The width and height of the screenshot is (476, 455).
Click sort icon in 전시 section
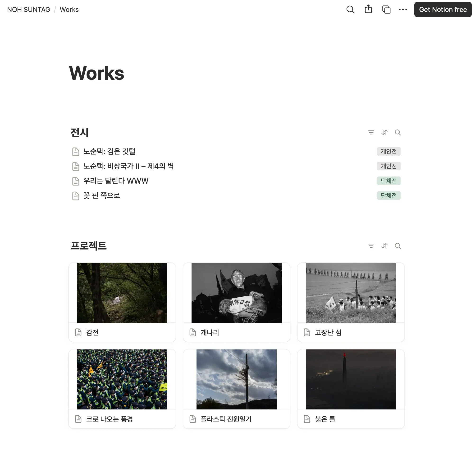pos(384,132)
